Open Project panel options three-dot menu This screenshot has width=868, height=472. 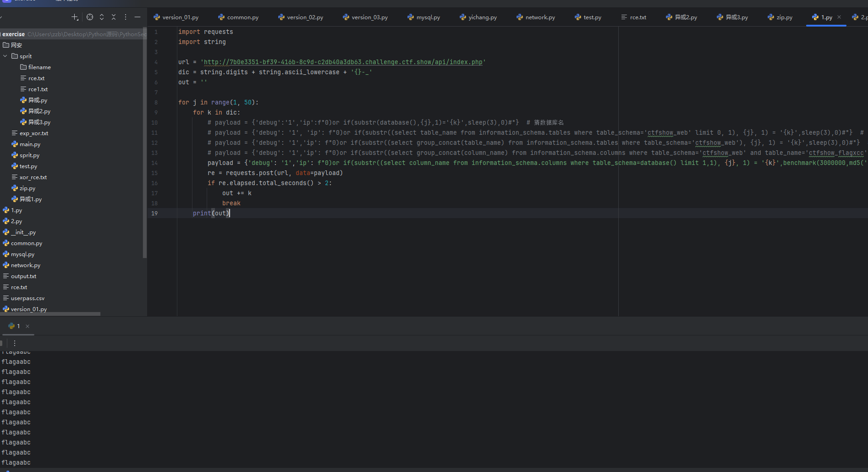[x=126, y=17]
